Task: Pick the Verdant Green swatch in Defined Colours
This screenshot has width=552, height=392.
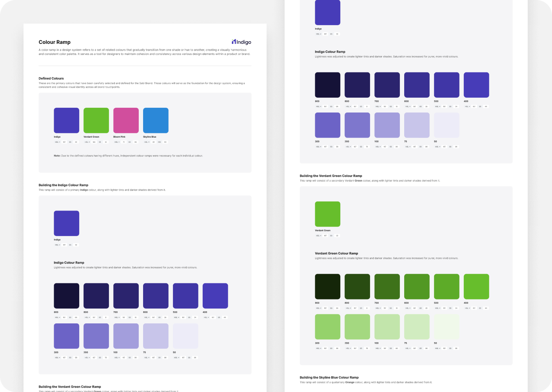Action: point(96,120)
